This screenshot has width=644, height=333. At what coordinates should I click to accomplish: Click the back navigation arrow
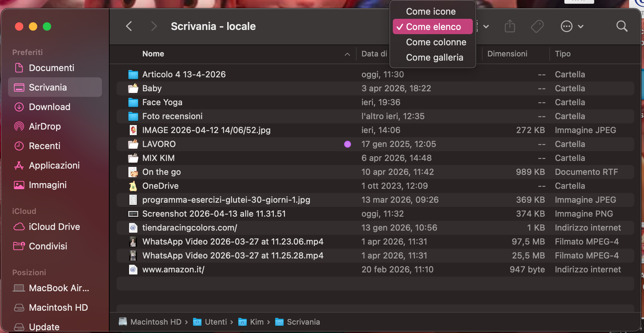129,26
